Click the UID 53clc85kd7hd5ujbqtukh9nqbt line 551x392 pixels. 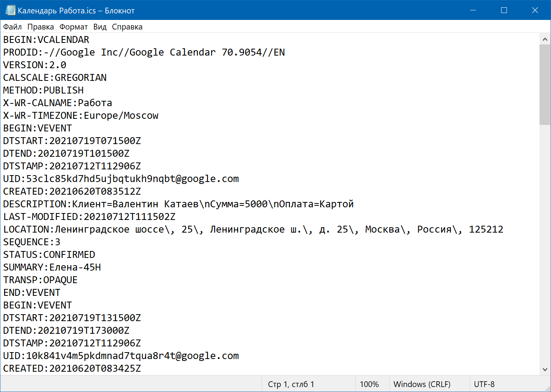[x=121, y=179]
